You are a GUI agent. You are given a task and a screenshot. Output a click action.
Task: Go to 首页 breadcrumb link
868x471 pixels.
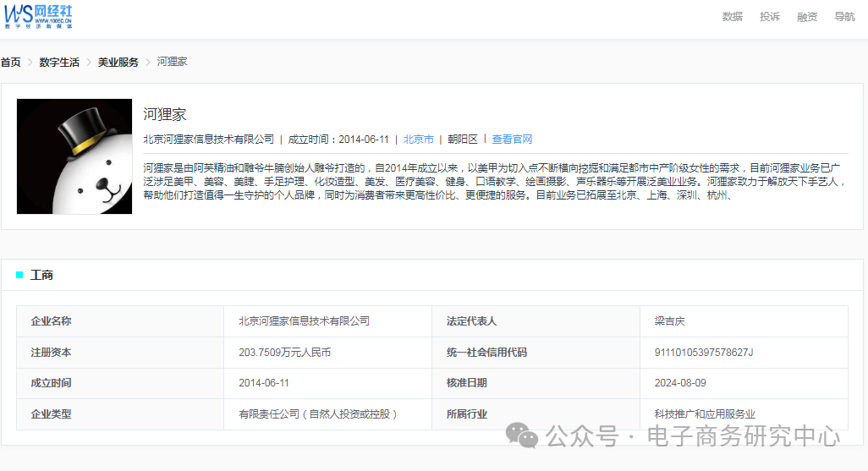[x=10, y=62]
